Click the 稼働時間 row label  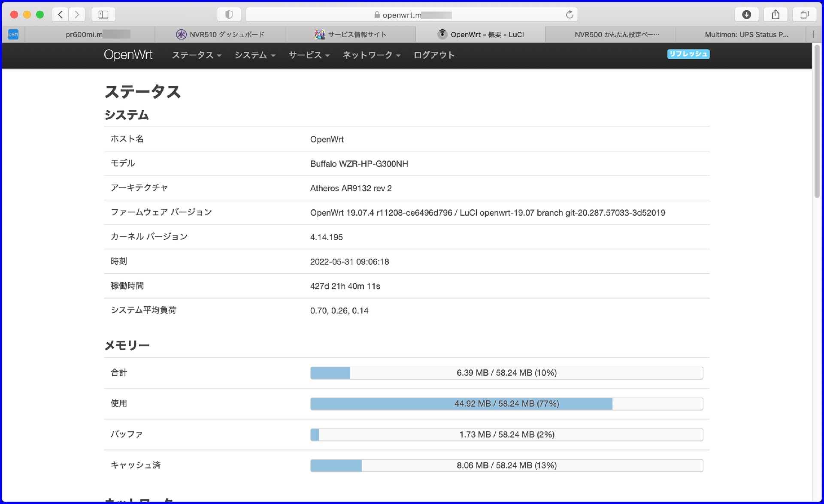[x=127, y=286]
